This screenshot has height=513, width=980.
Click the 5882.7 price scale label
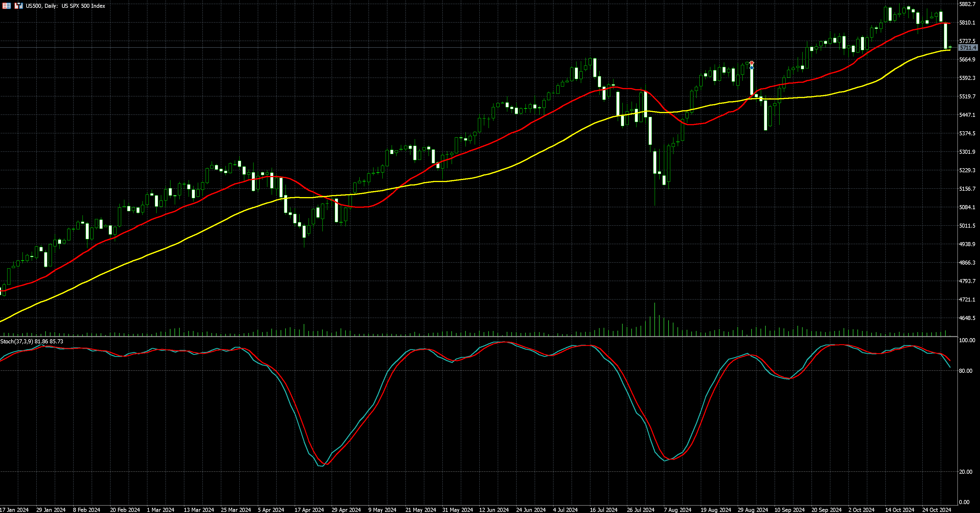click(967, 4)
